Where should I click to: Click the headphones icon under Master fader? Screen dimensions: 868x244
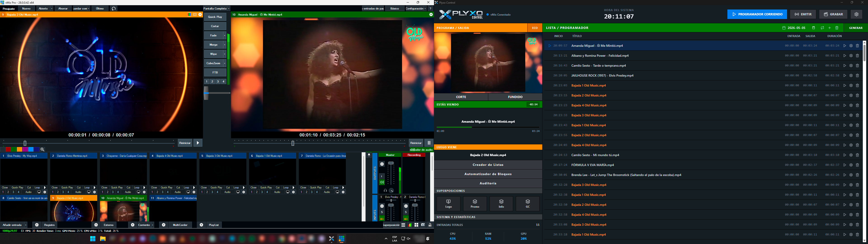[x=385, y=190]
